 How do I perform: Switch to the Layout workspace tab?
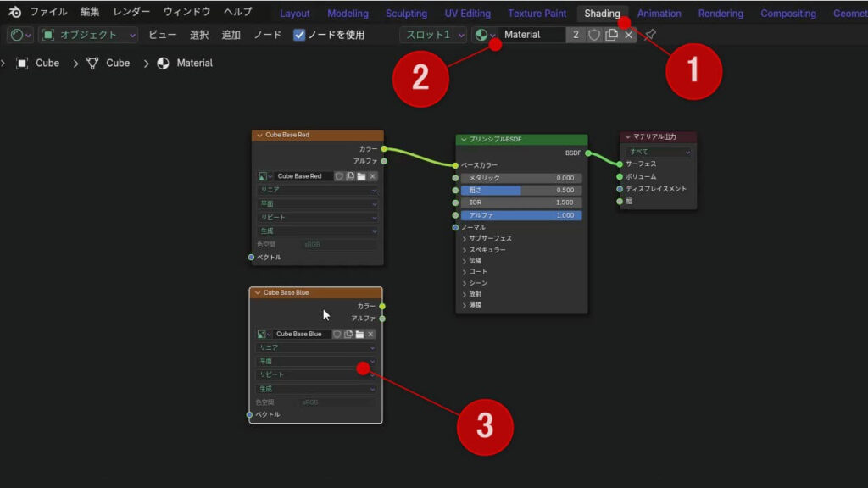click(x=294, y=14)
